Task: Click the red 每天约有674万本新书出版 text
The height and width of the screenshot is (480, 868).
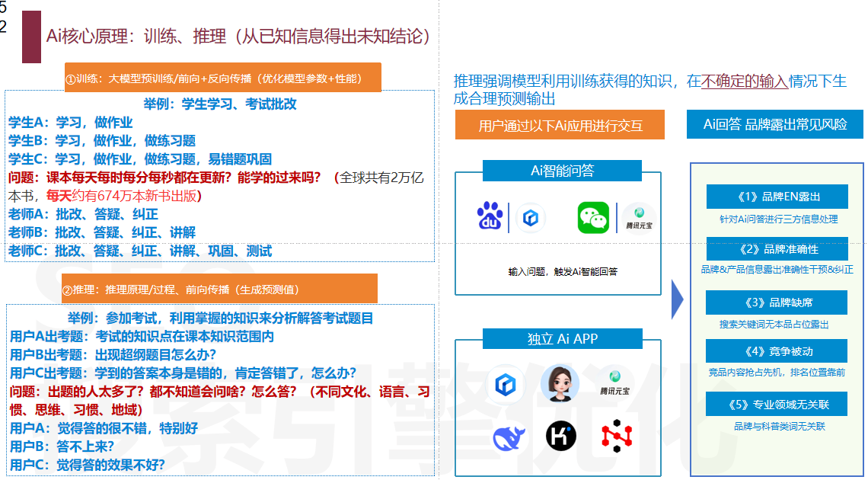Action: pos(123,196)
